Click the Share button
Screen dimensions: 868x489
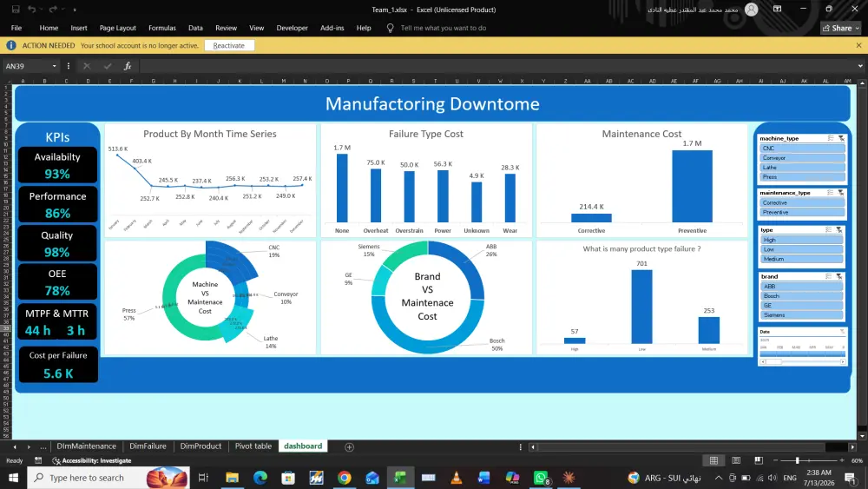click(841, 28)
